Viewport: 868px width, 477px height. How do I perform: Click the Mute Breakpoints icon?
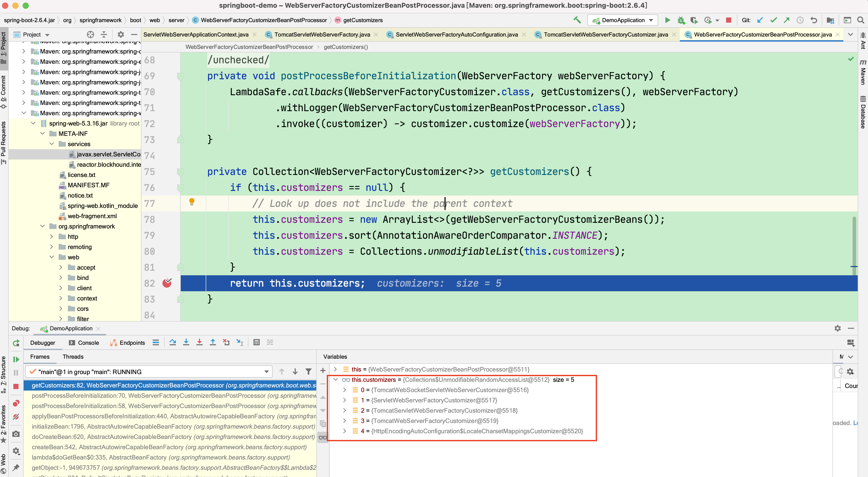tap(16, 417)
